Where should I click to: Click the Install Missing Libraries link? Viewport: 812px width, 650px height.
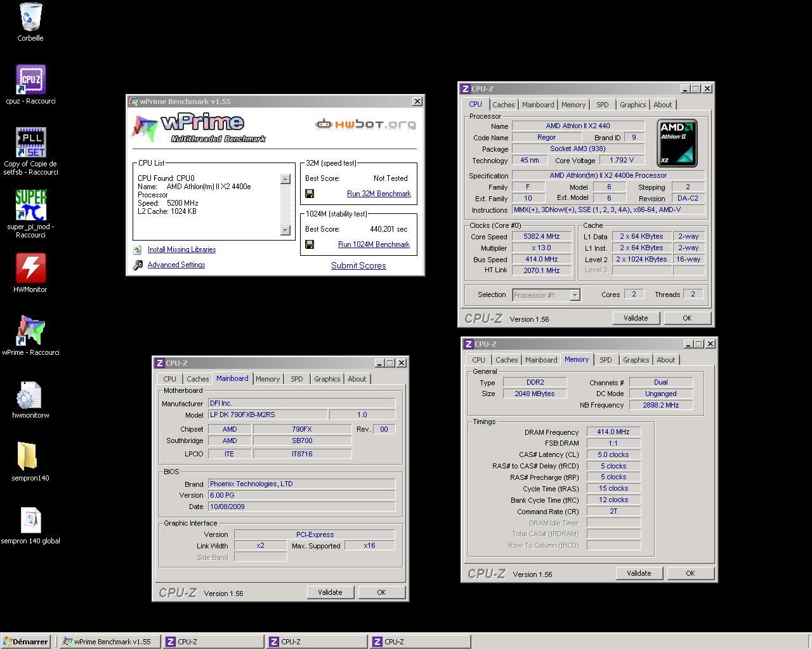click(x=181, y=249)
